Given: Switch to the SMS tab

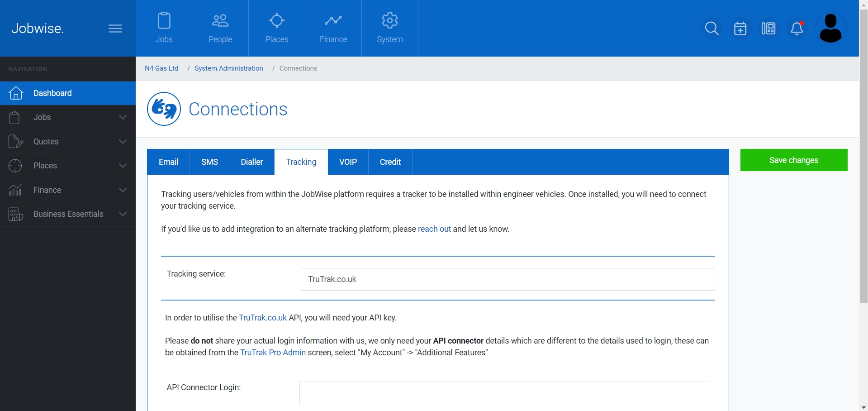Looking at the screenshot, I should 209,162.
